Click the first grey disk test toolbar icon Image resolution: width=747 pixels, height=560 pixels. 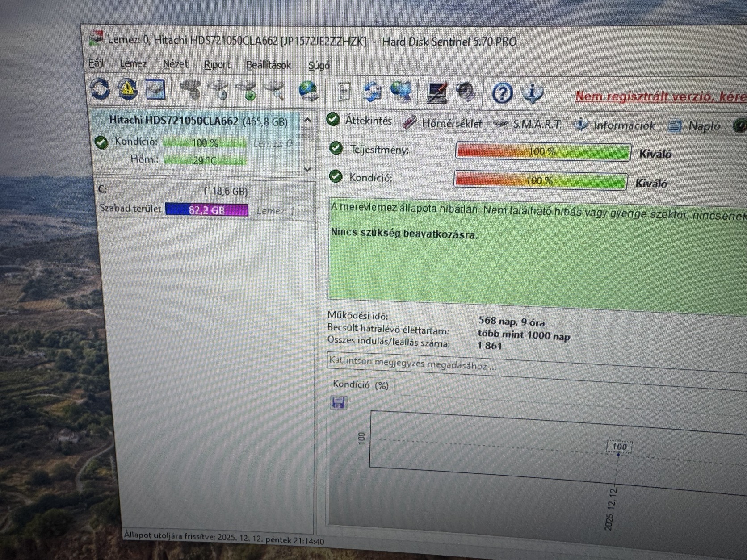190,90
